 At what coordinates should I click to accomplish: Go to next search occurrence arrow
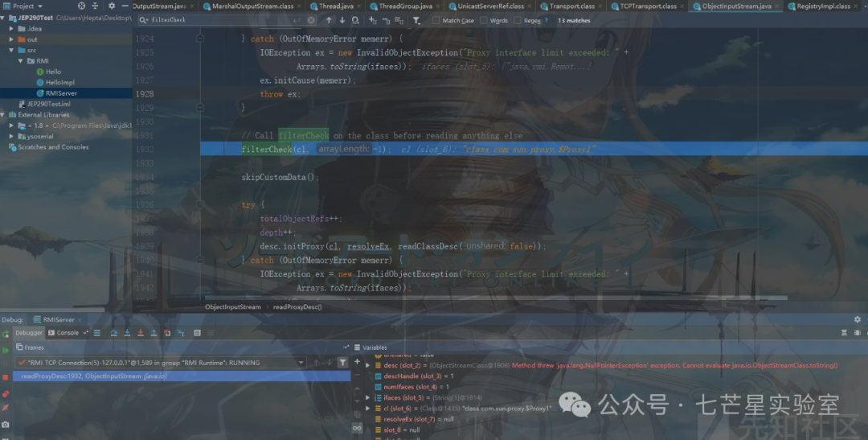tap(342, 20)
